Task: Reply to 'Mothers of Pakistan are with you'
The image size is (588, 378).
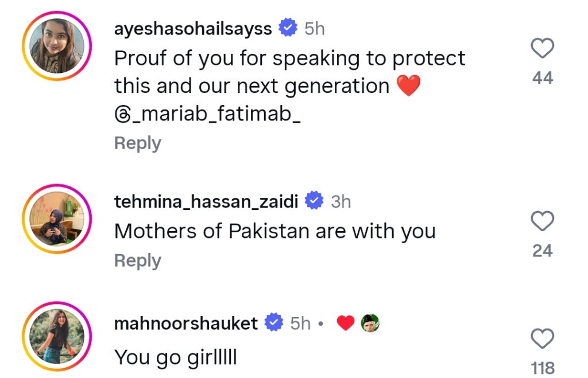Action: coord(138,261)
